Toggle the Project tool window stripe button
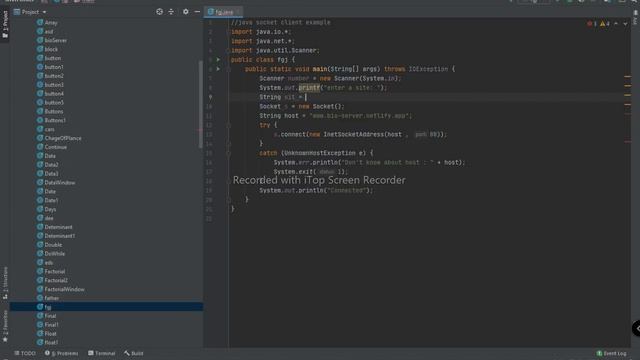 pyautogui.click(x=5, y=24)
